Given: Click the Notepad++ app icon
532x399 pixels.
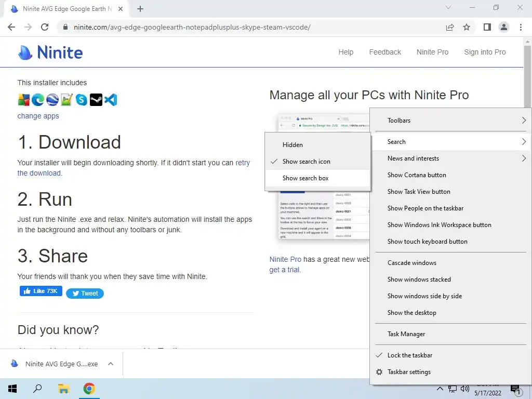Looking at the screenshot, I should pos(67,100).
